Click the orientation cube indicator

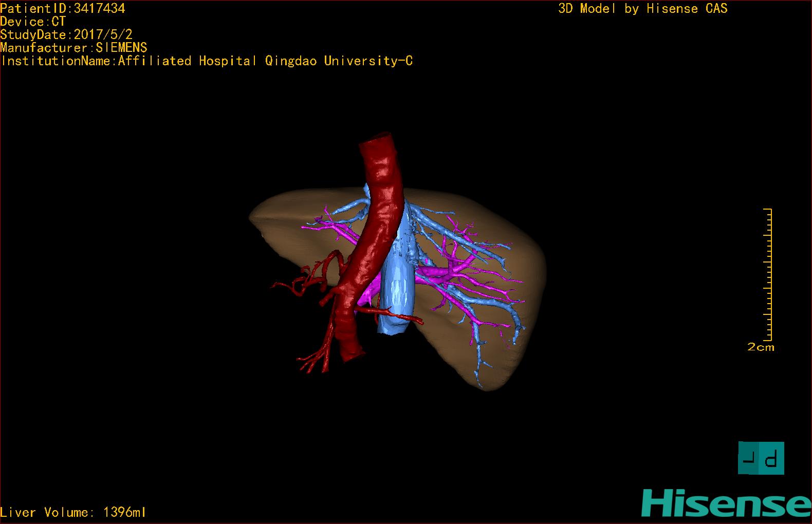coord(761,458)
